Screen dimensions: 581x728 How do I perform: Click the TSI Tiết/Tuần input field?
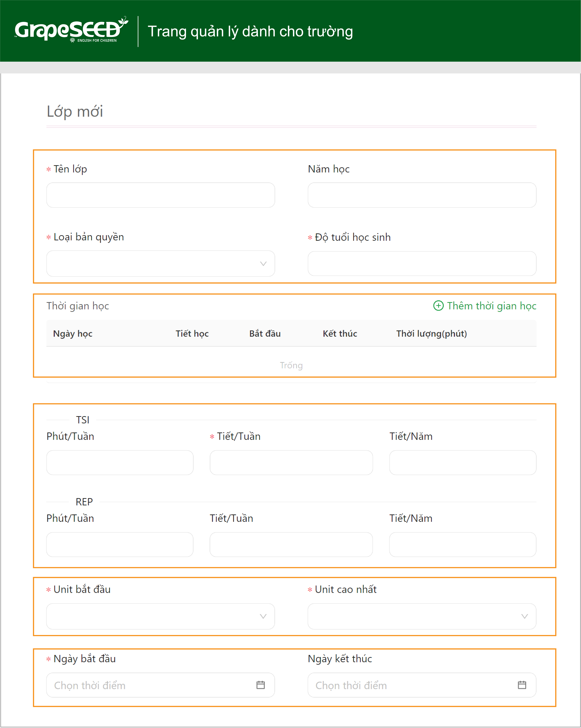(291, 463)
